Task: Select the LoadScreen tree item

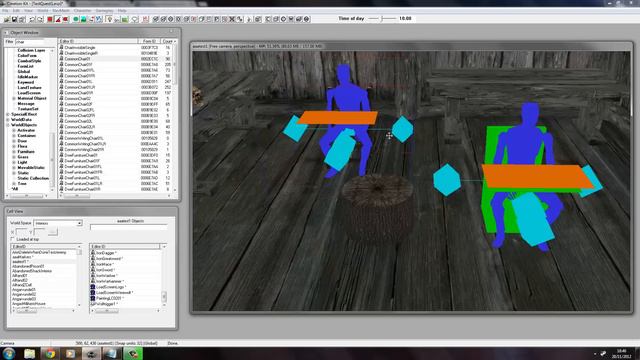Action: (x=29, y=93)
